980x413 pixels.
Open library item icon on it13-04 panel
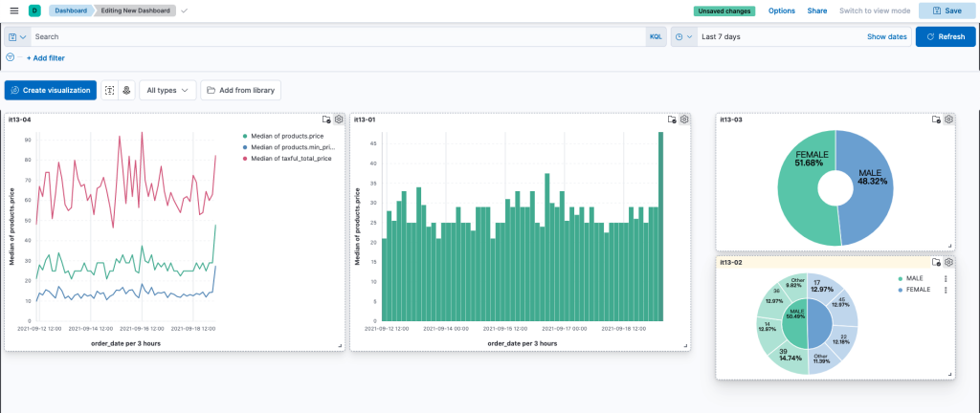[326, 120]
